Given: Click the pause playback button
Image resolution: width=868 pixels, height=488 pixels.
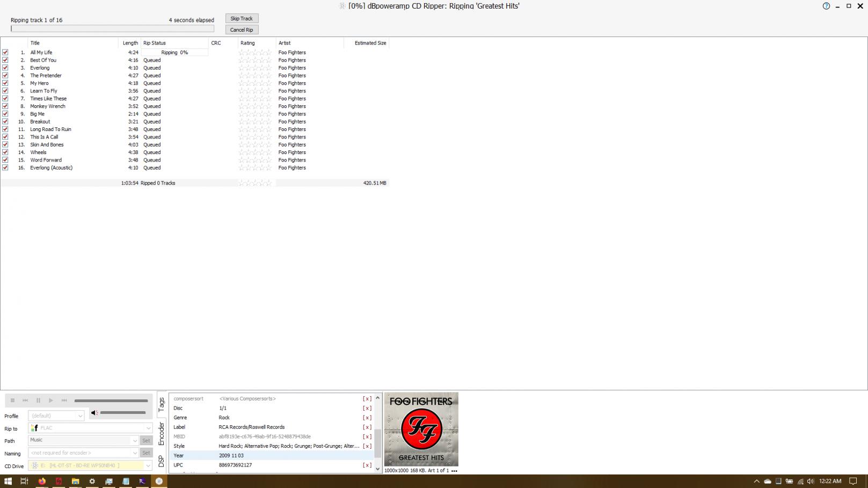Looking at the screenshot, I should 38,400.
